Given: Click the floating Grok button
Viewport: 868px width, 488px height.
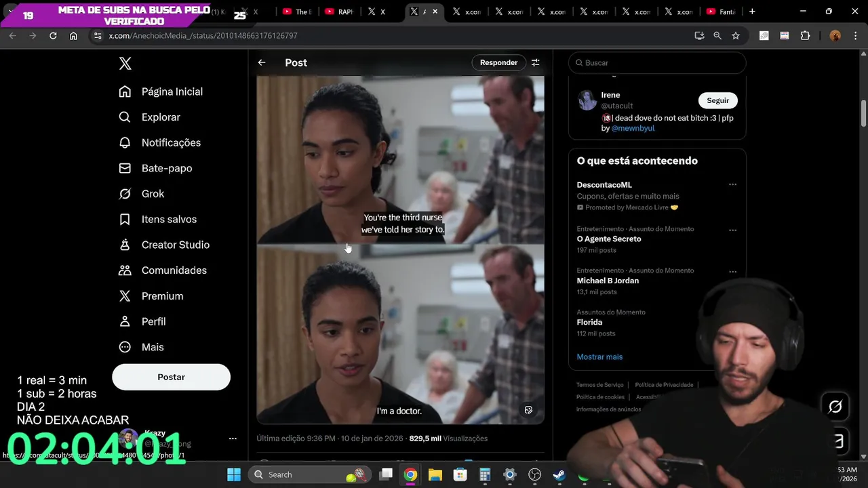Looking at the screenshot, I should (x=835, y=406).
